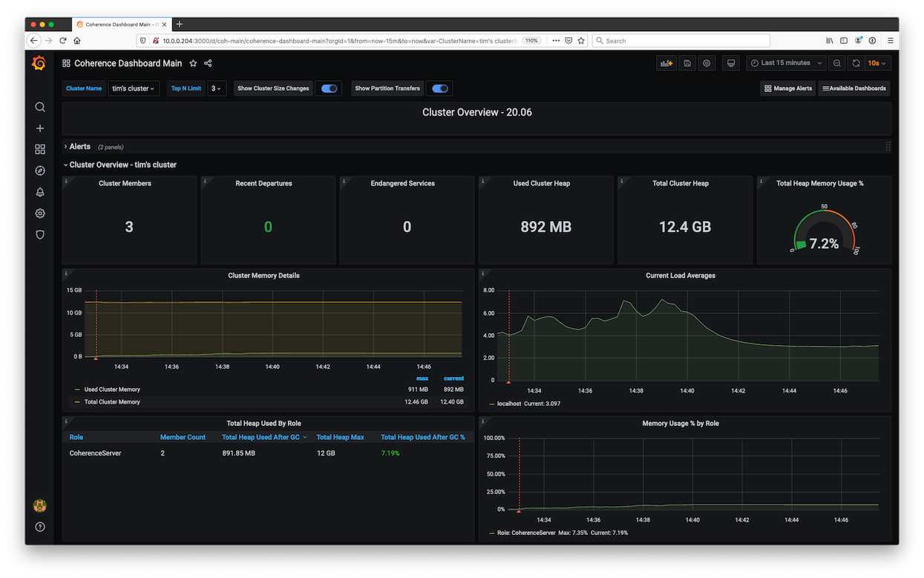Bookmark this page with star icon
The image size is (924, 578).
click(x=581, y=41)
